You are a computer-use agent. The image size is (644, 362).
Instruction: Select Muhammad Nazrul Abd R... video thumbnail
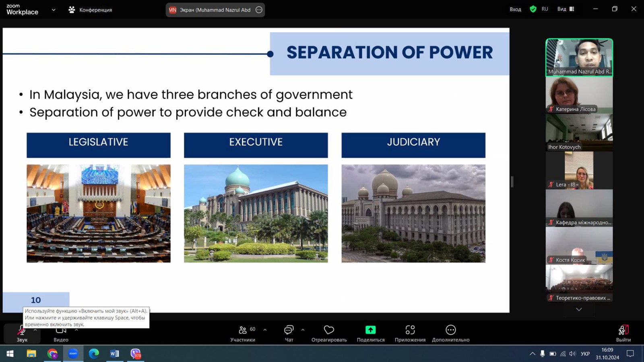[x=579, y=57]
